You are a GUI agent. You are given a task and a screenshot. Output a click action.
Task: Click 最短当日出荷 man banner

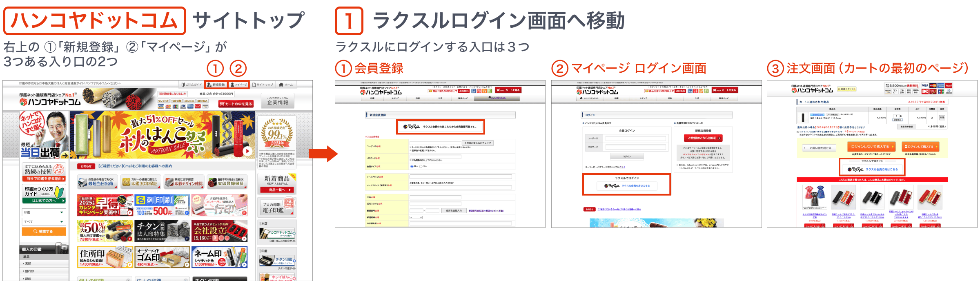coord(44,135)
